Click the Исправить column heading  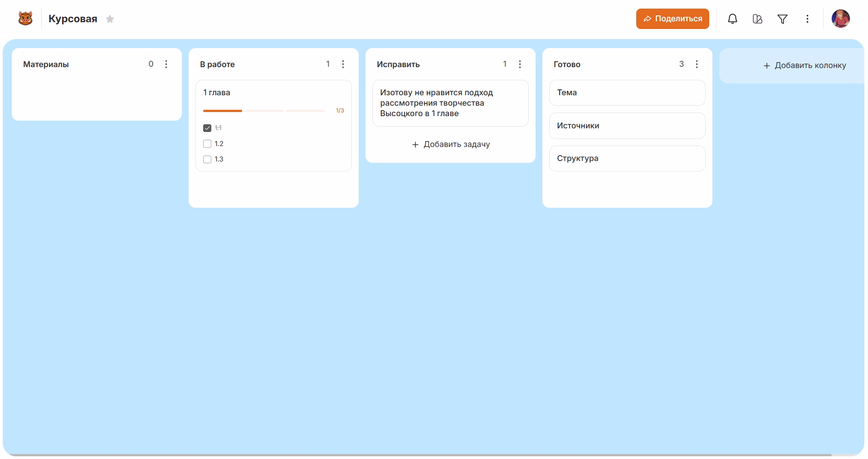click(x=398, y=64)
